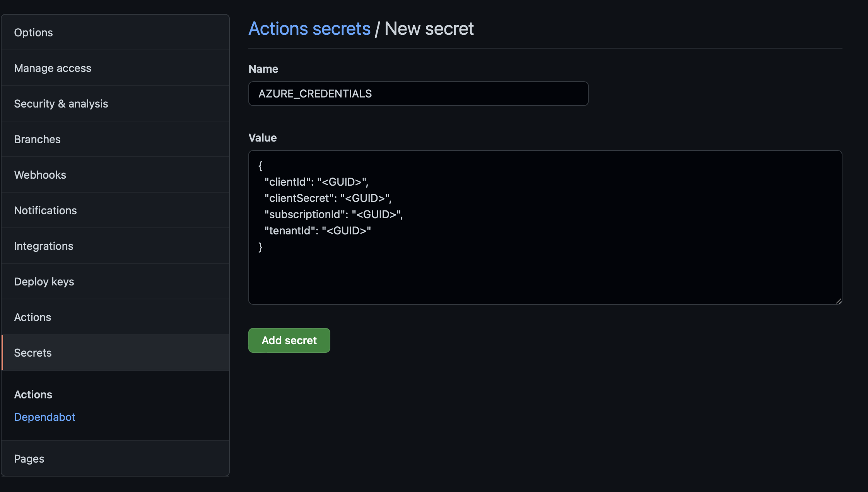Open the Pages settings section

(29, 458)
